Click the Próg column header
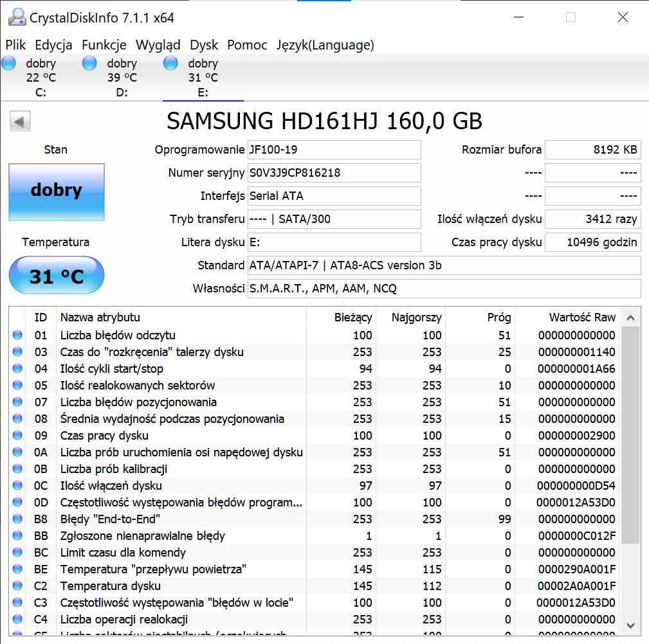The width and height of the screenshot is (649, 644). click(480, 318)
